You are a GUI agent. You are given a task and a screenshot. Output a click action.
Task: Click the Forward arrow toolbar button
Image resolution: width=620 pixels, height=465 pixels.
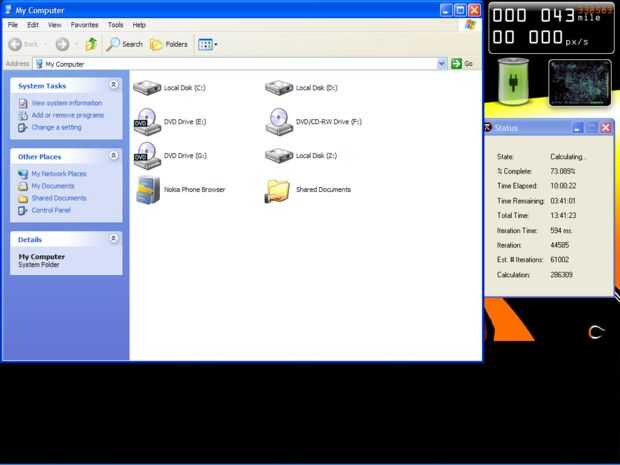point(62,44)
